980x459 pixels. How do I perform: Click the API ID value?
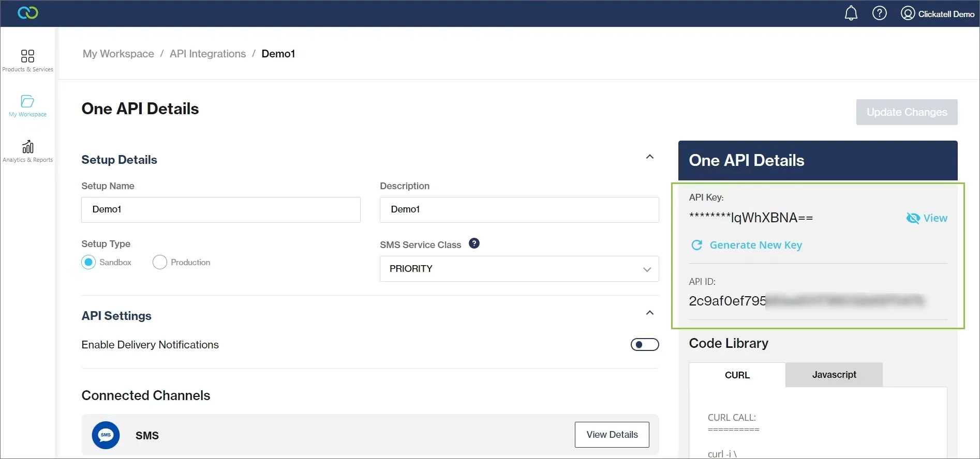pyautogui.click(x=807, y=301)
